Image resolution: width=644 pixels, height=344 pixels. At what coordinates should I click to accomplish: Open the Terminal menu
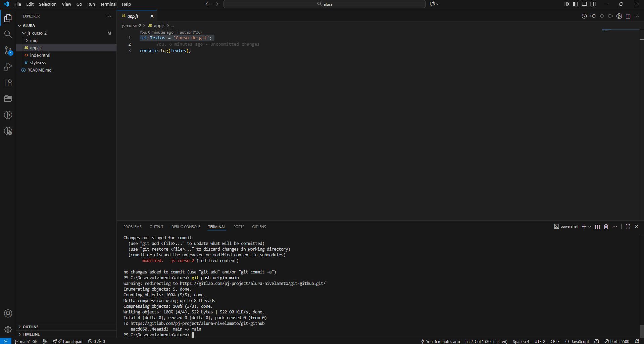[108, 4]
